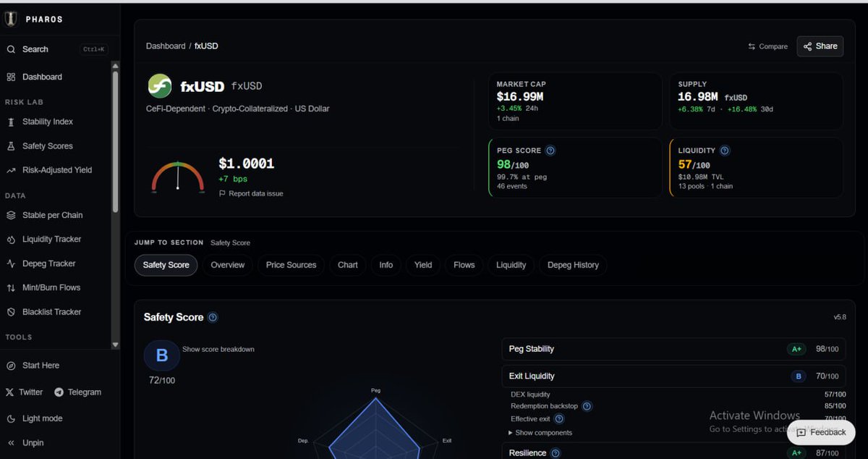
Task: Click the Peg Score info icon
Action: (550, 151)
